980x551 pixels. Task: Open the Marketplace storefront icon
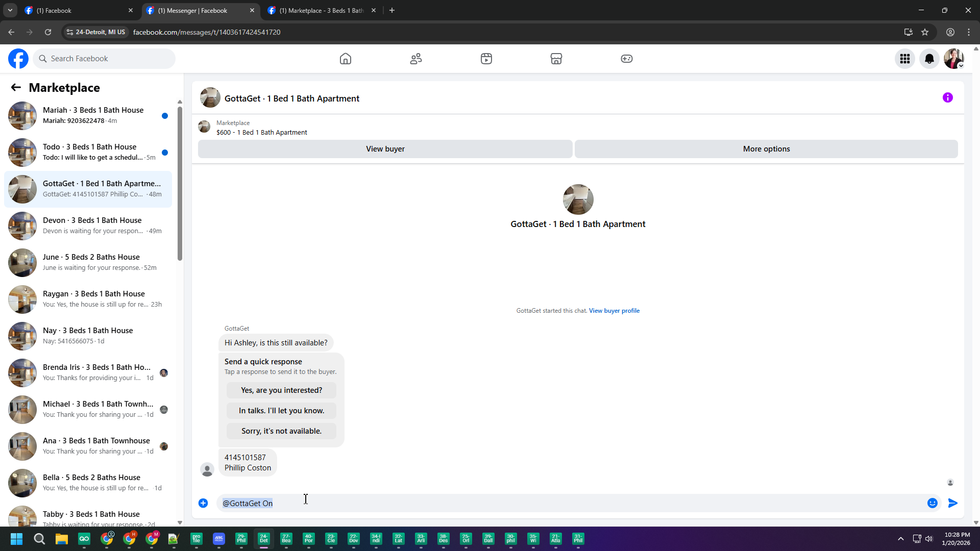[x=556, y=59]
